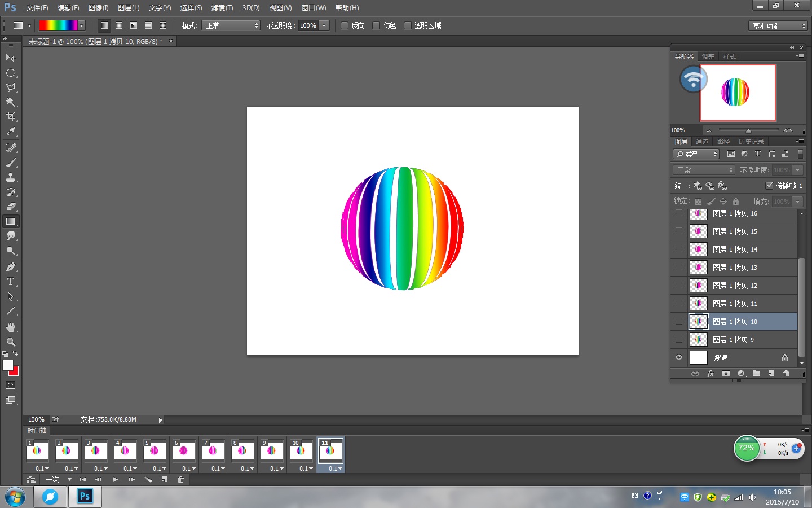Enable the Transparency (透明区域) checkbox

(408, 25)
